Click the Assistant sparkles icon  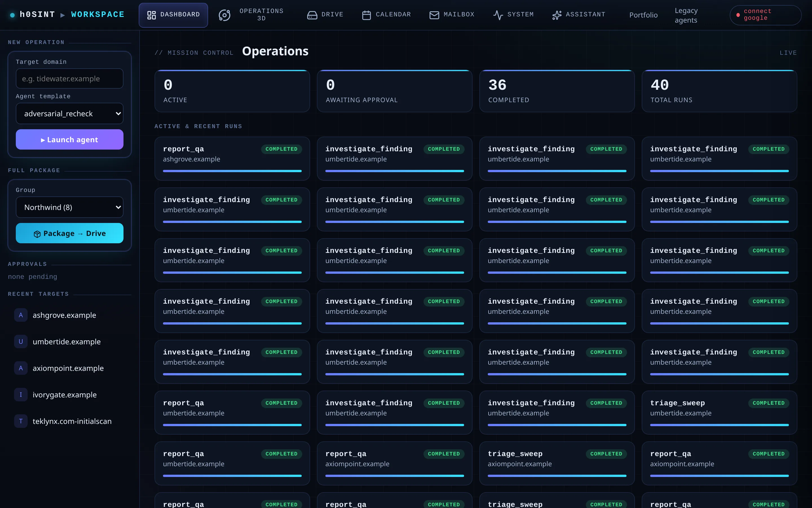click(557, 15)
